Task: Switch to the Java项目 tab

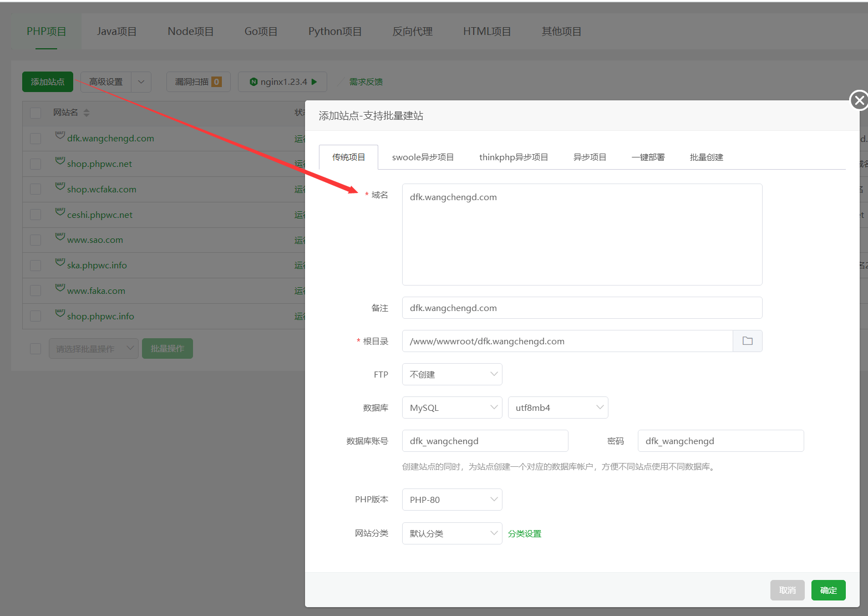Action: click(116, 32)
